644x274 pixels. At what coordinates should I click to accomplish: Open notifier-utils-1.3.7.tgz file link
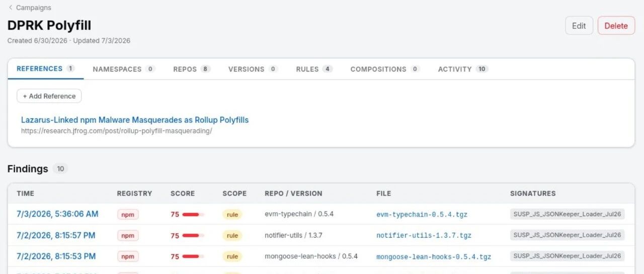point(424,236)
